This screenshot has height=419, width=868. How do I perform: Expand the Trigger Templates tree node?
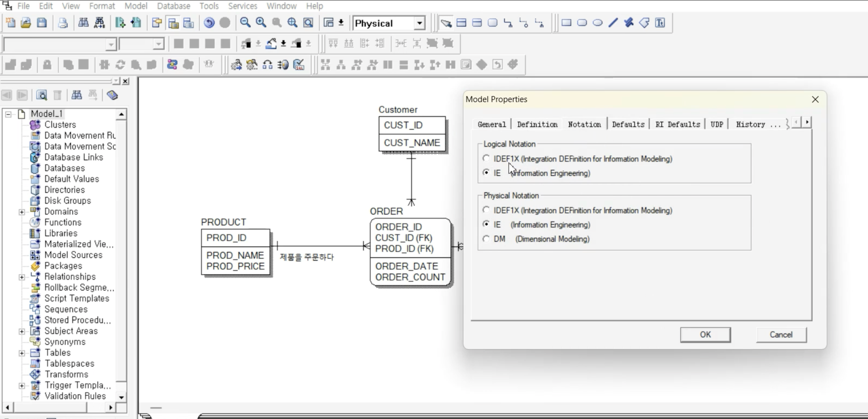pyautogui.click(x=21, y=385)
